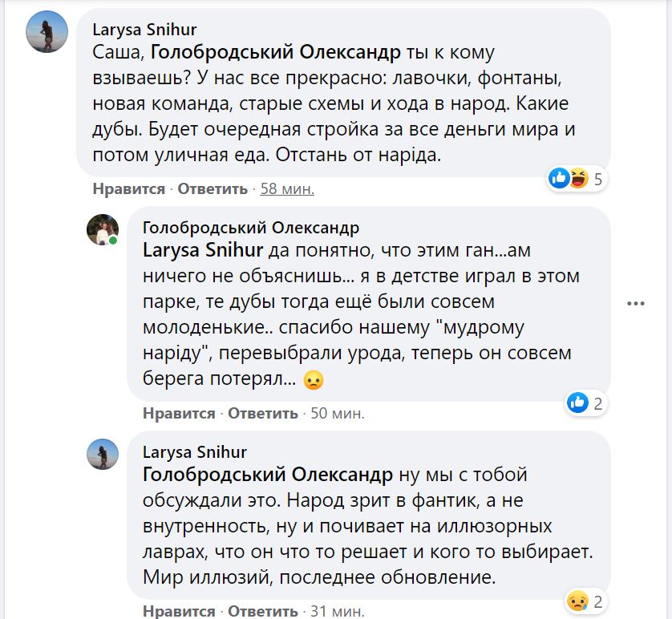Click the Larysa Snihur mention in second comment
Viewport: 672px width, 619px height.
[204, 249]
